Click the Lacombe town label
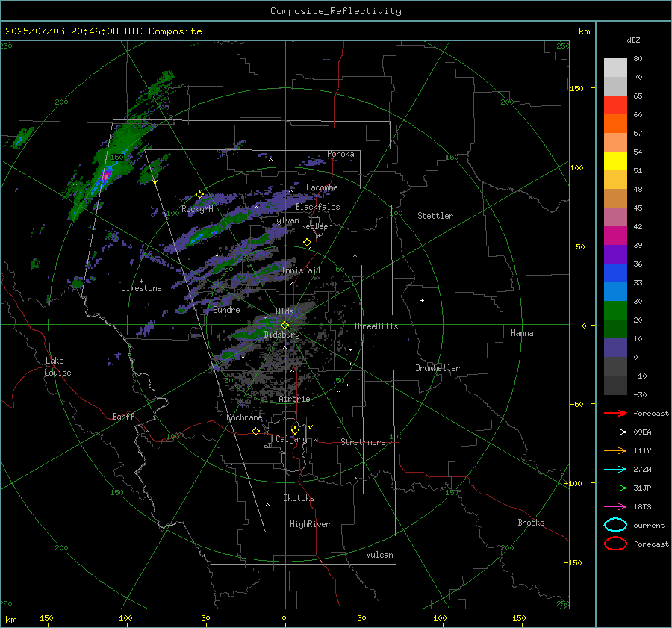The width and height of the screenshot is (672, 628). click(x=322, y=187)
